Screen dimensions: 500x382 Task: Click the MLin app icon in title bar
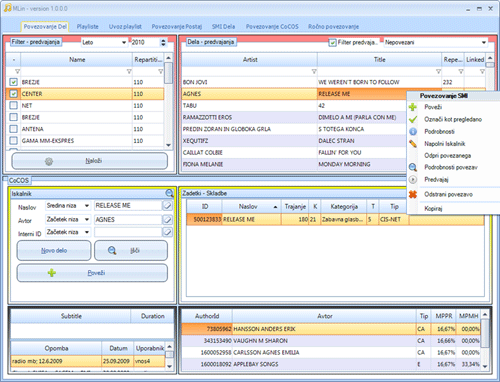pyautogui.click(x=7, y=8)
